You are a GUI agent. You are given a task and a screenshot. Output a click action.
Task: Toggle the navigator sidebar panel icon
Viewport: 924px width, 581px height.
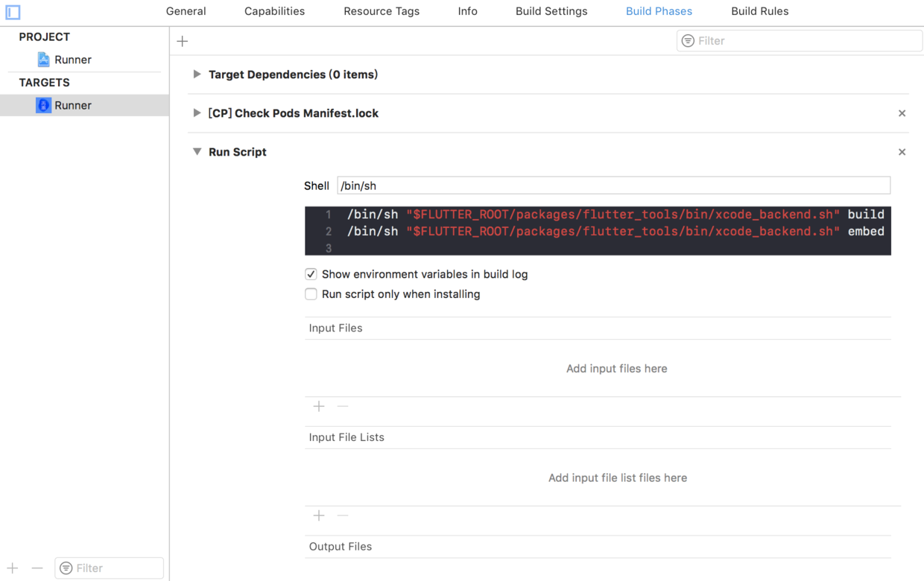click(13, 12)
